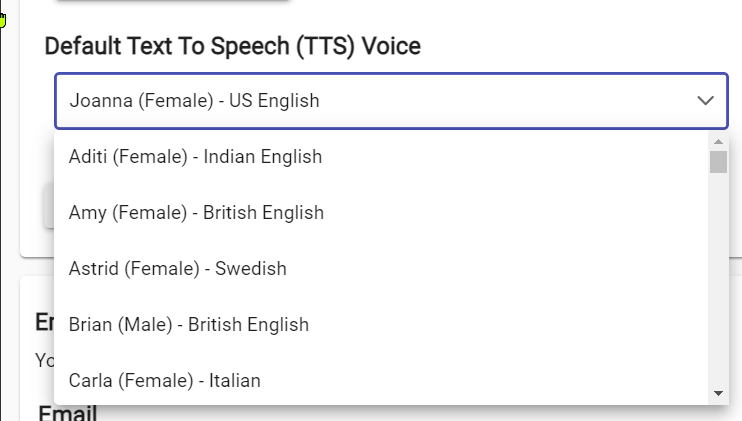742x421 pixels.
Task: Select Aditi (Female) - Indian English voice
Action: 195,157
